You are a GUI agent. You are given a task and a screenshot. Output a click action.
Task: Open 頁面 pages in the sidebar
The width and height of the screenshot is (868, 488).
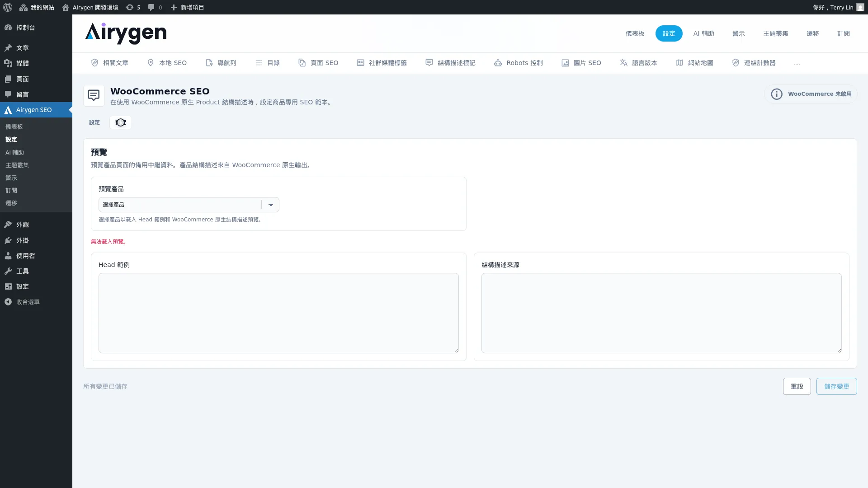tap(36, 79)
